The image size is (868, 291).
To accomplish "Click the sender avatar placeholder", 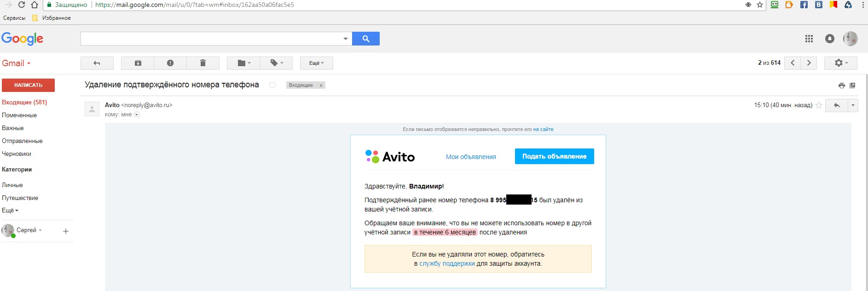I will click(92, 109).
